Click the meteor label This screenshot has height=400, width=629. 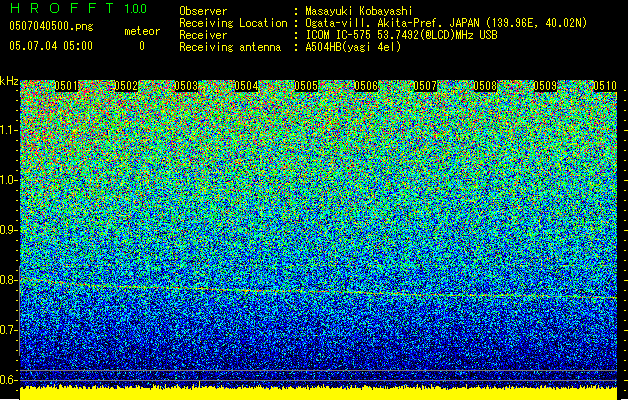click(142, 31)
